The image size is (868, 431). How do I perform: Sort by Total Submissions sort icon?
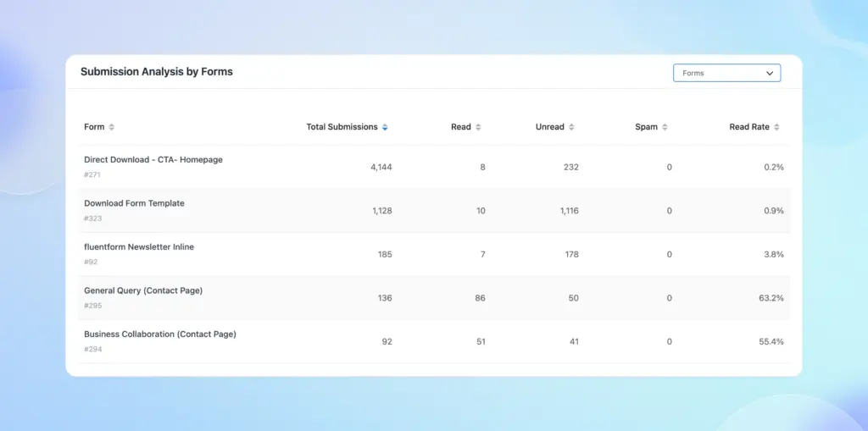tap(385, 127)
